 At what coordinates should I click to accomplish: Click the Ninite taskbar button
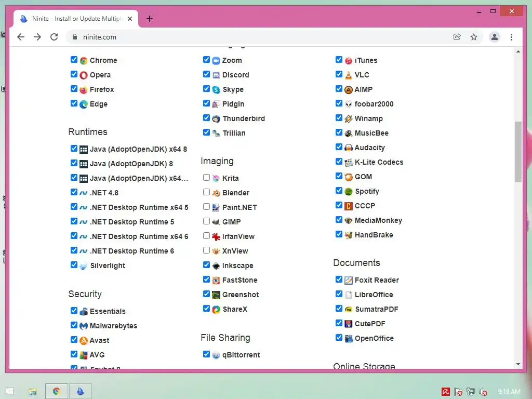coord(80,391)
